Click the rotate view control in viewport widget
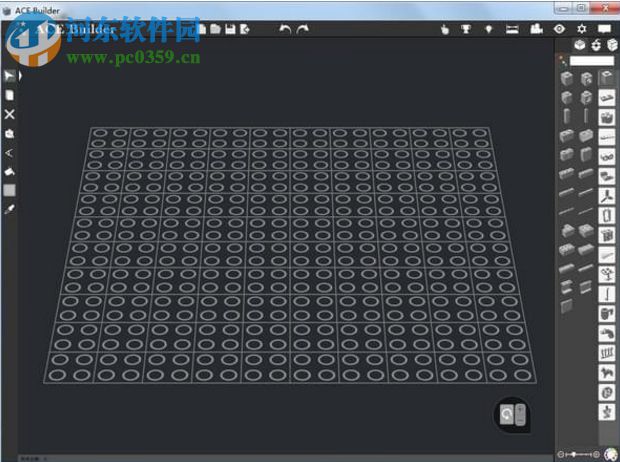The image size is (620, 462). [x=507, y=415]
